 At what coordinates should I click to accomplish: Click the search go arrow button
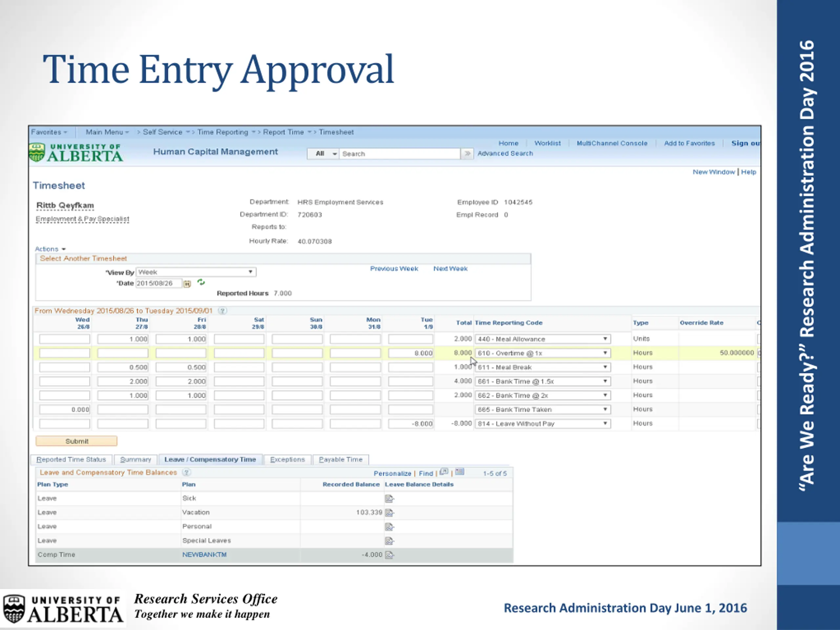click(x=467, y=154)
